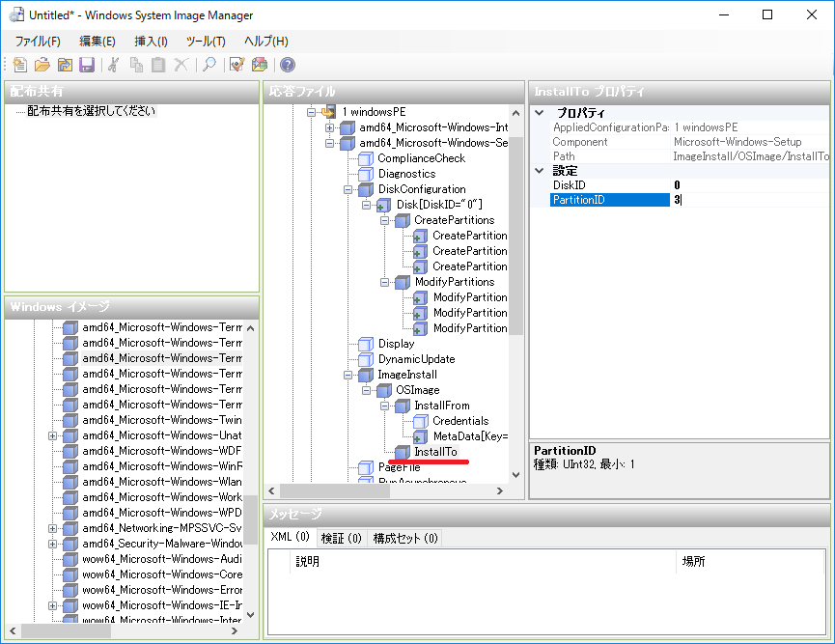Open Help via the question mark icon
Screen dimensions: 835x644
(288, 65)
